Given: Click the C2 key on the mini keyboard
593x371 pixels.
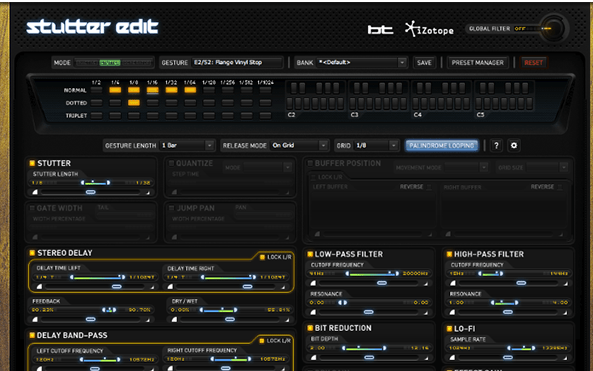Looking at the screenshot, I should pos(290,103).
